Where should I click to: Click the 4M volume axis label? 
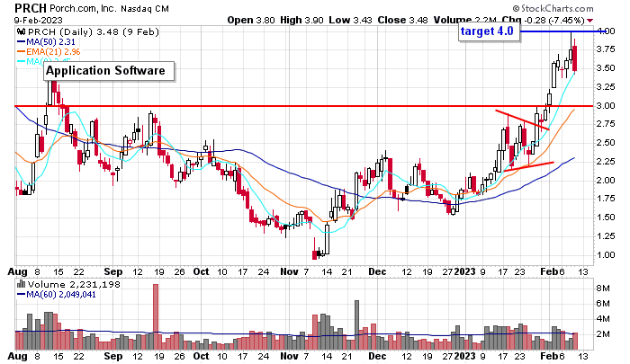pos(603,319)
